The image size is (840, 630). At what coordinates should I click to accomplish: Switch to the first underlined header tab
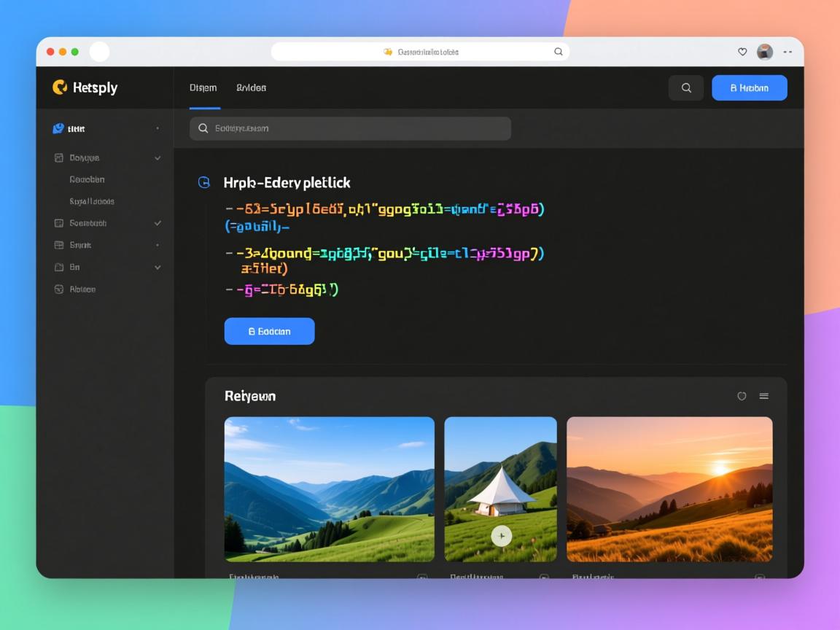coord(203,87)
